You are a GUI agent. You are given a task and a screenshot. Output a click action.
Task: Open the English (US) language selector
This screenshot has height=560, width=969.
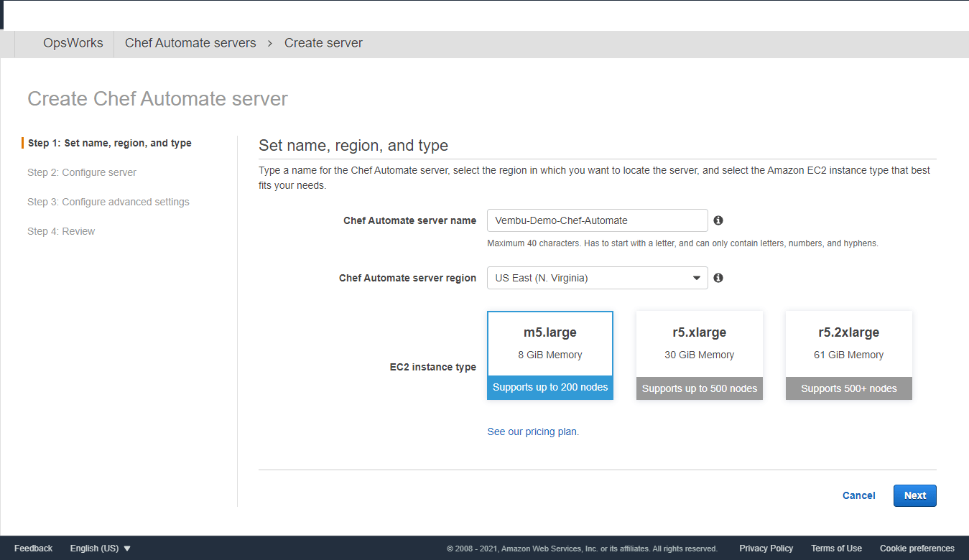click(101, 549)
